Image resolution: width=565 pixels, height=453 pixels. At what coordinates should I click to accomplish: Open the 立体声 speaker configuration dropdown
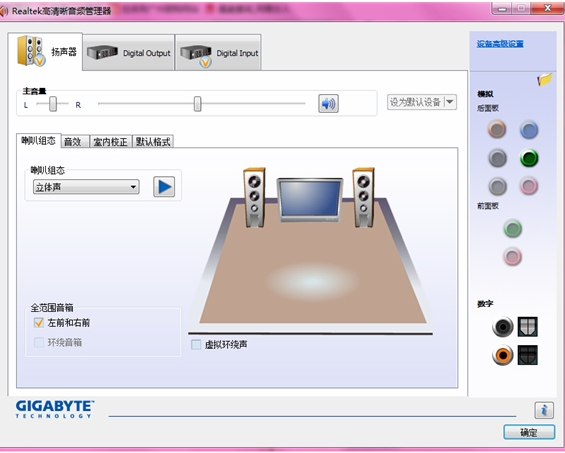[86, 187]
